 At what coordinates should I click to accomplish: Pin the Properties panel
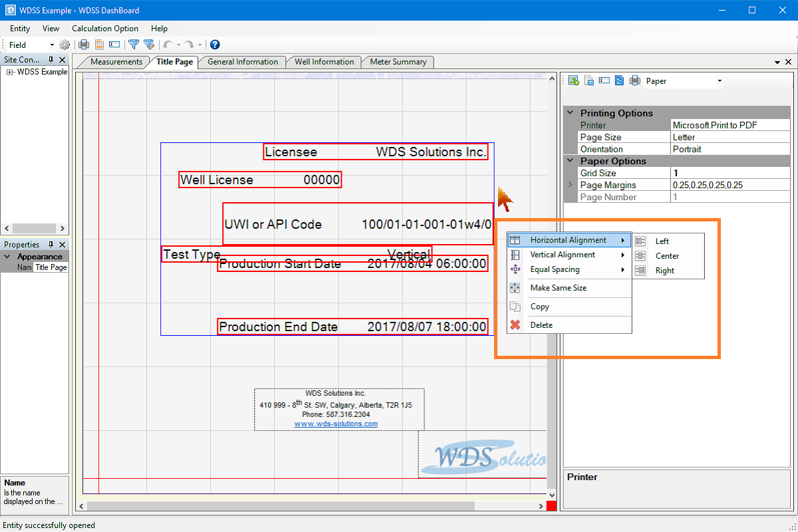click(51, 244)
